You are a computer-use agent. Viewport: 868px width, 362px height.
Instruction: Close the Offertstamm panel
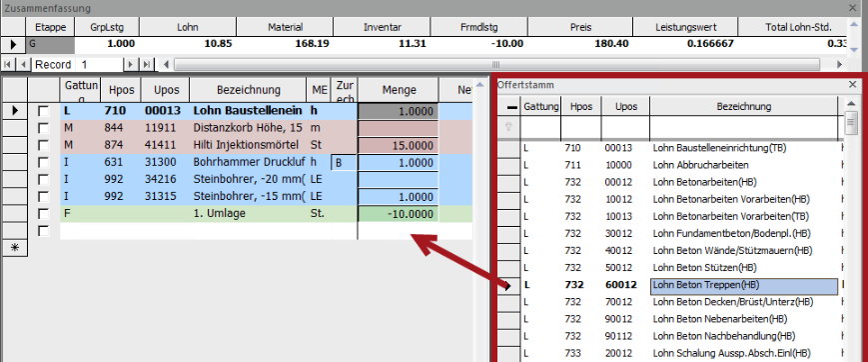click(x=852, y=85)
